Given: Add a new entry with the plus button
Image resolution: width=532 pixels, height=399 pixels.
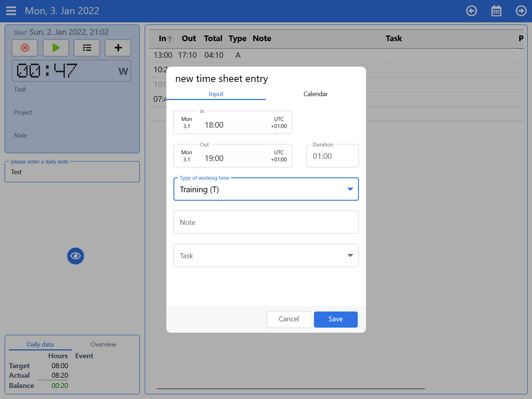Looking at the screenshot, I should point(118,48).
